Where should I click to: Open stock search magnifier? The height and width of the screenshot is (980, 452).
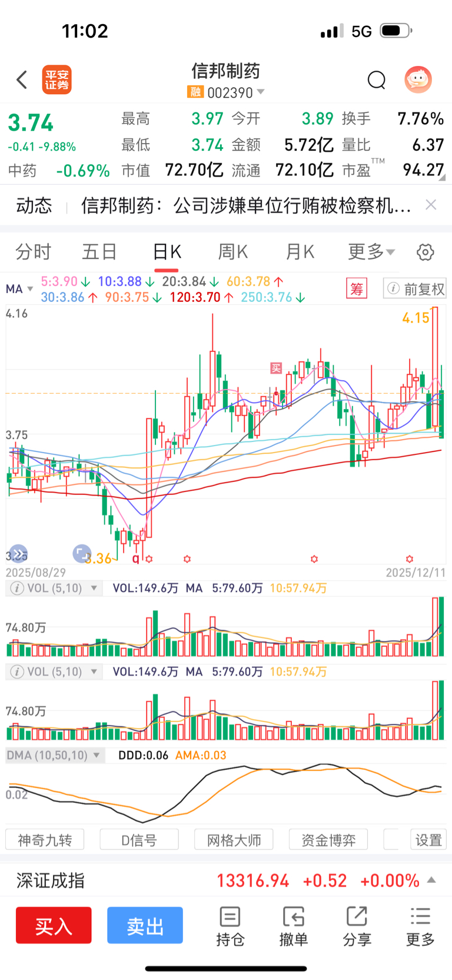tap(376, 80)
